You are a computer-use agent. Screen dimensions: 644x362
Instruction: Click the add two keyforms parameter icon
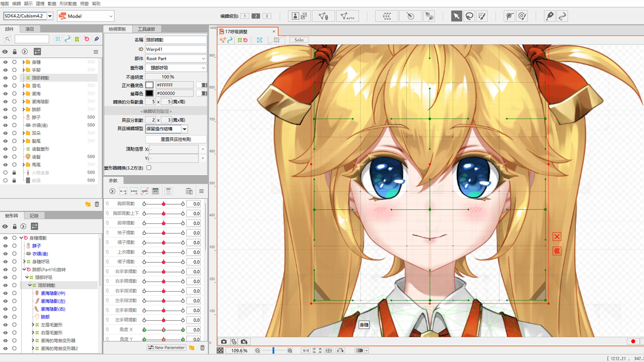tap(123, 191)
